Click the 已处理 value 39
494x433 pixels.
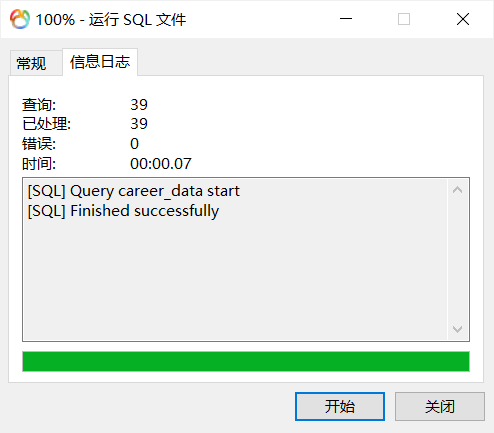tap(139, 124)
